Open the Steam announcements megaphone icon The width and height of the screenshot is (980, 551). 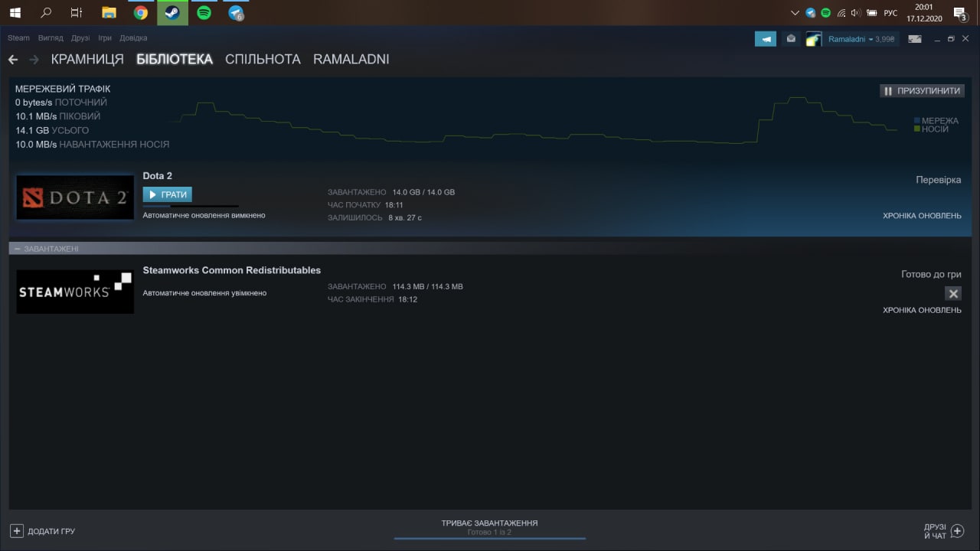(766, 39)
